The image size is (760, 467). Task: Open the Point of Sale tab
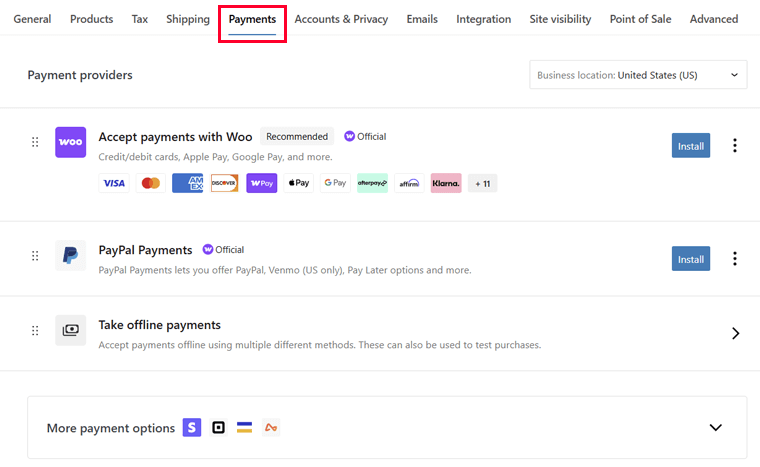[640, 19]
